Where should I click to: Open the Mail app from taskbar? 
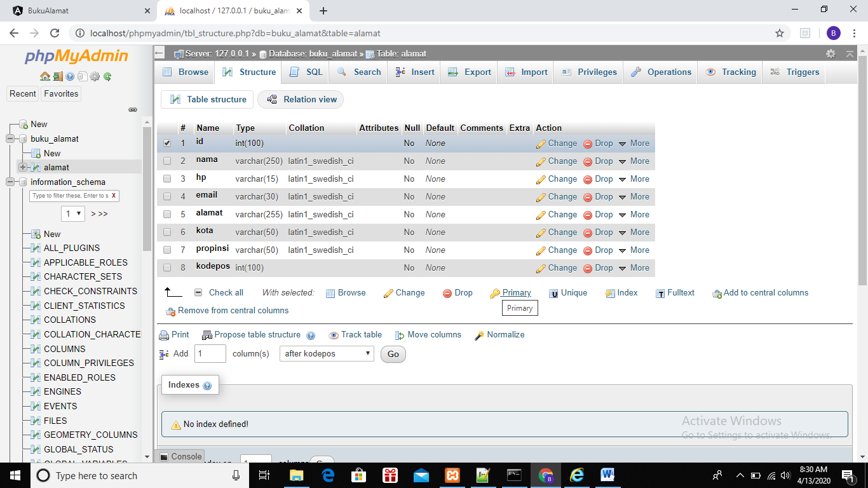(x=421, y=475)
